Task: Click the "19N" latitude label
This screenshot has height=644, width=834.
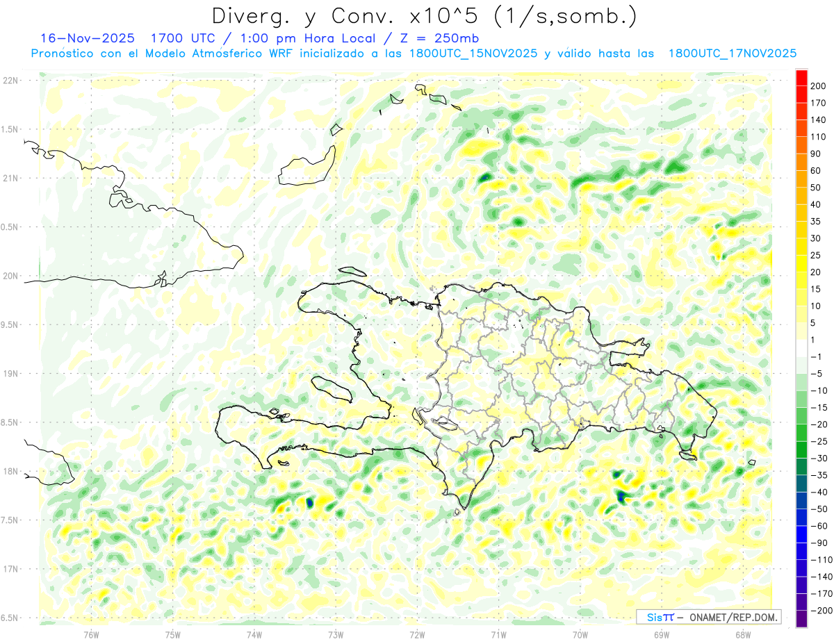Action: 10,374
